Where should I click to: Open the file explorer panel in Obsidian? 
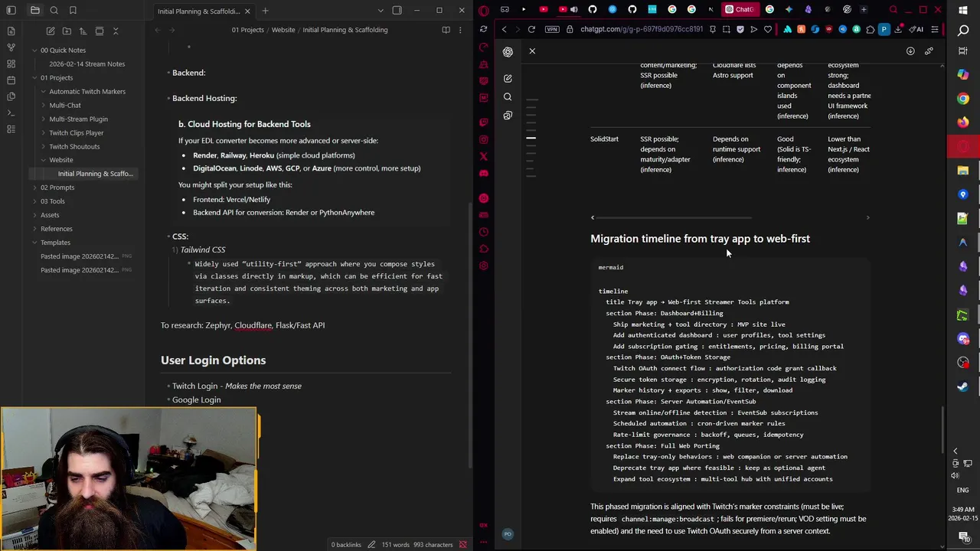pos(35,10)
